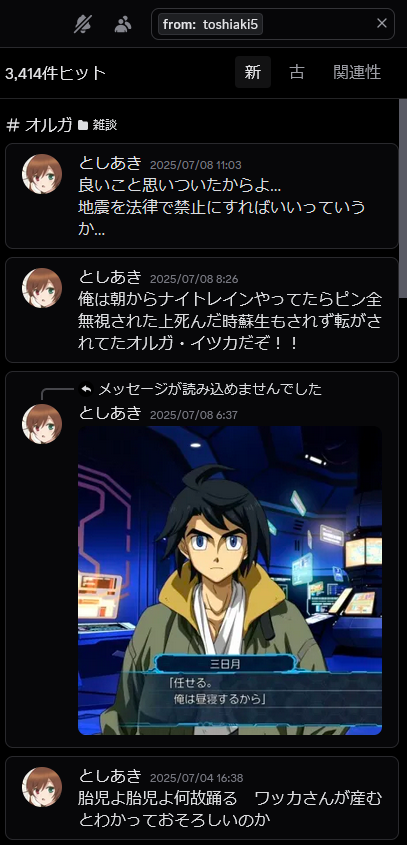
Task: Clear the search with the X icon
Action: point(382,23)
